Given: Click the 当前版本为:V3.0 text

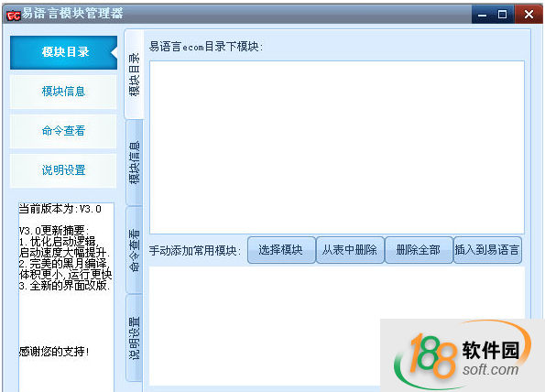Looking at the screenshot, I should [60, 209].
